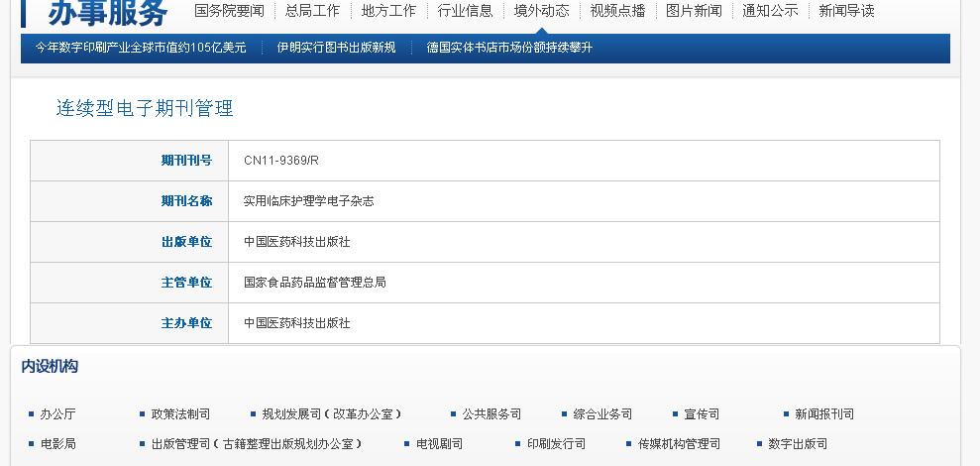Viewport: 980px width, 466px height.
Task: Open the 行业信息 section
Action: point(465,11)
